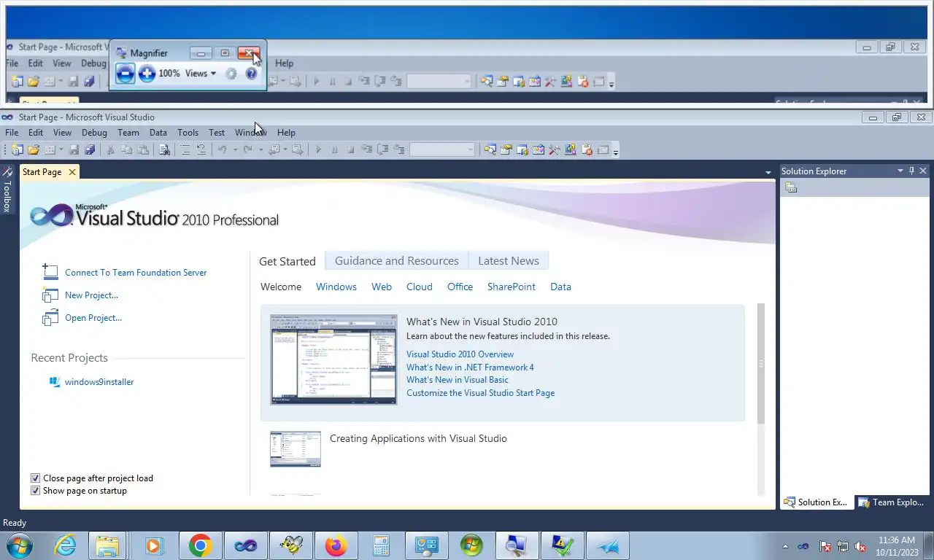Click Solution Explorer panel's properties toolbar icon
The width and height of the screenshot is (934, 560).
tap(790, 187)
